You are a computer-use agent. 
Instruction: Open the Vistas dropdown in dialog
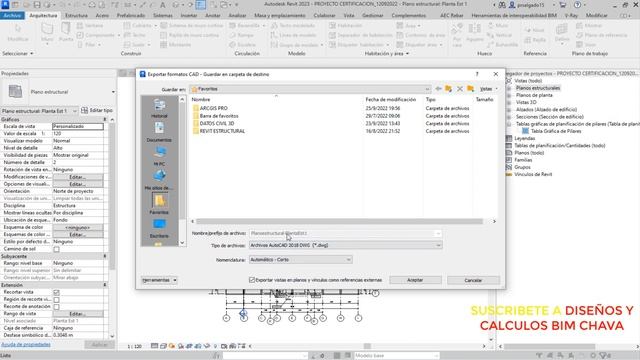[x=488, y=89]
